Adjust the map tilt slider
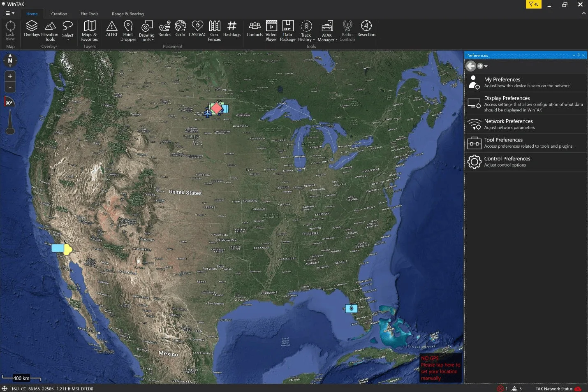588x392 pixels. point(10,122)
